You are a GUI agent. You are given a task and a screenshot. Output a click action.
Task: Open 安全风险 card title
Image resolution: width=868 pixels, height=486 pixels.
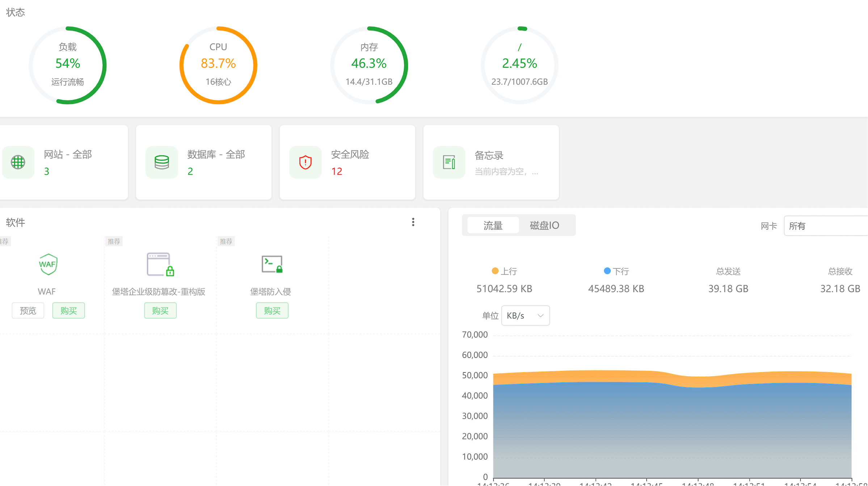tap(350, 155)
